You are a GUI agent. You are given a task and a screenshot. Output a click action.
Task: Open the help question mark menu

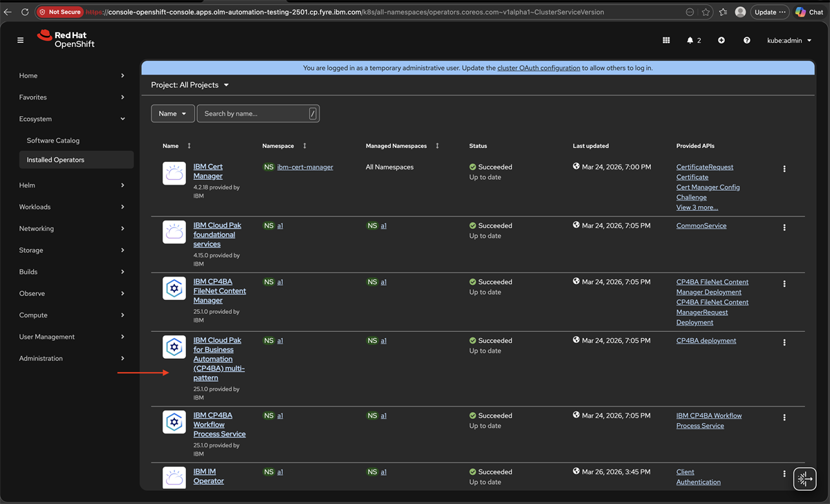point(747,40)
